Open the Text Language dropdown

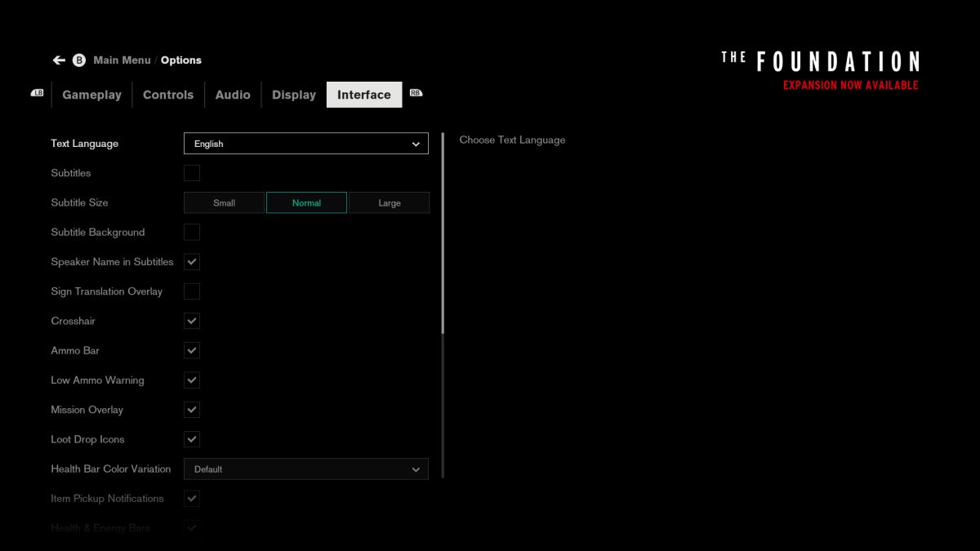tap(306, 144)
